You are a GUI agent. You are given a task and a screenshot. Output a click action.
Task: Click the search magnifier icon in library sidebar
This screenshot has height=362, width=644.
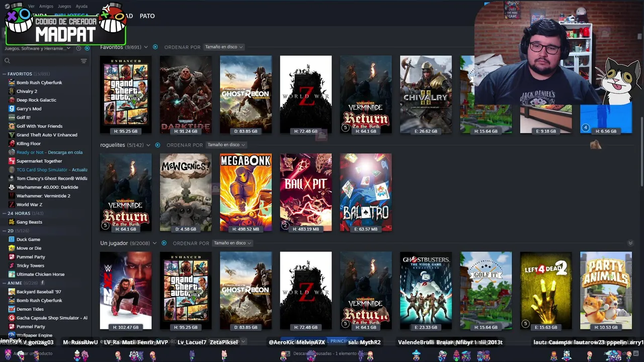point(7,61)
